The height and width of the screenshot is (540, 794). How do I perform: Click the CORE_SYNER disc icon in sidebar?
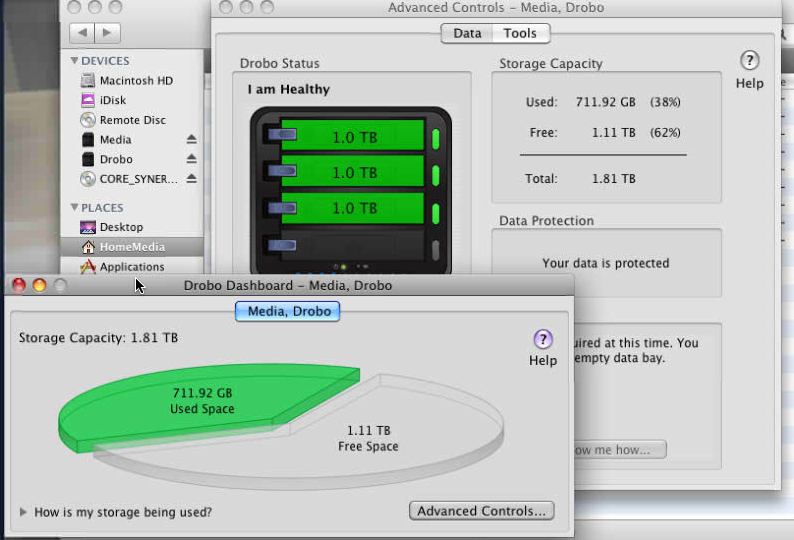click(88, 179)
